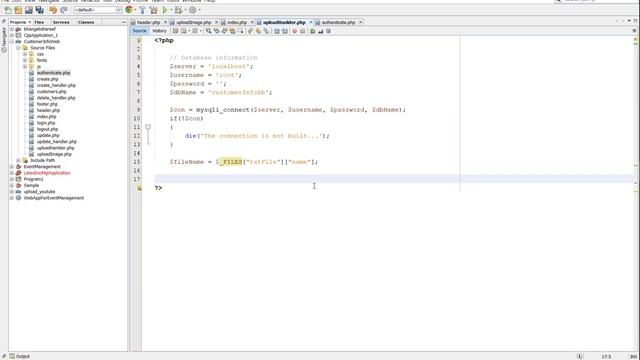Click the New Project toolbar icon
Screen dimensions: 640x360
click(18, 10)
